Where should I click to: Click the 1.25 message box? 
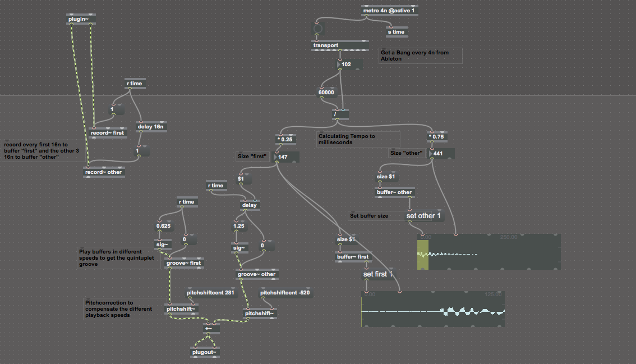click(240, 226)
